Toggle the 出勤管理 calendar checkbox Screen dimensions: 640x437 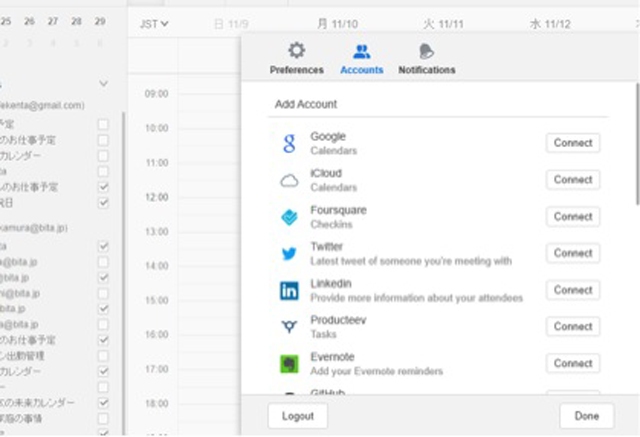click(104, 355)
